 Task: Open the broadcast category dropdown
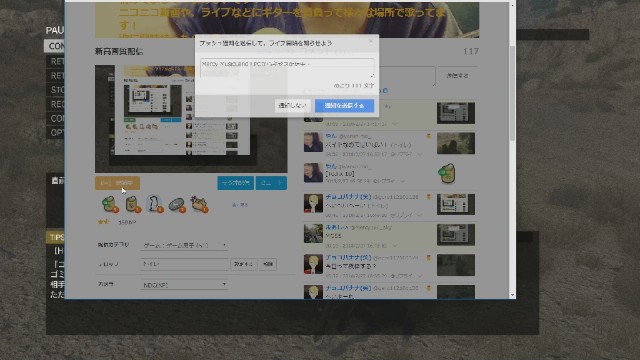click(x=184, y=245)
